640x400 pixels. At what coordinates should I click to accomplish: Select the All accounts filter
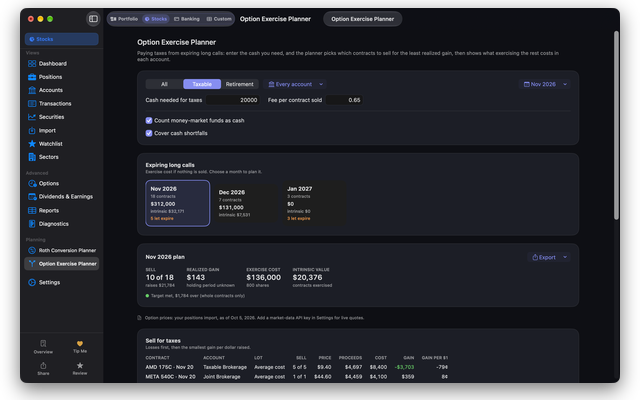164,84
